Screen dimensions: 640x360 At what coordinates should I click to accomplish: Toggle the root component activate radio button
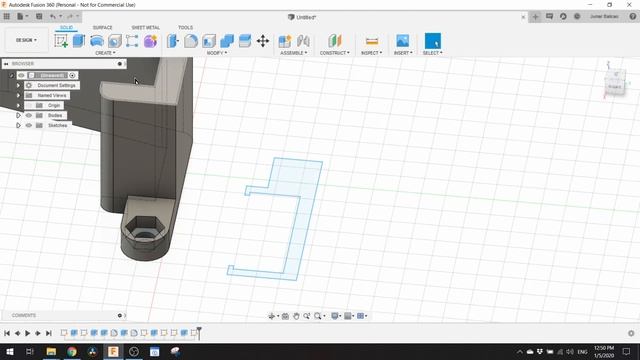point(72,76)
